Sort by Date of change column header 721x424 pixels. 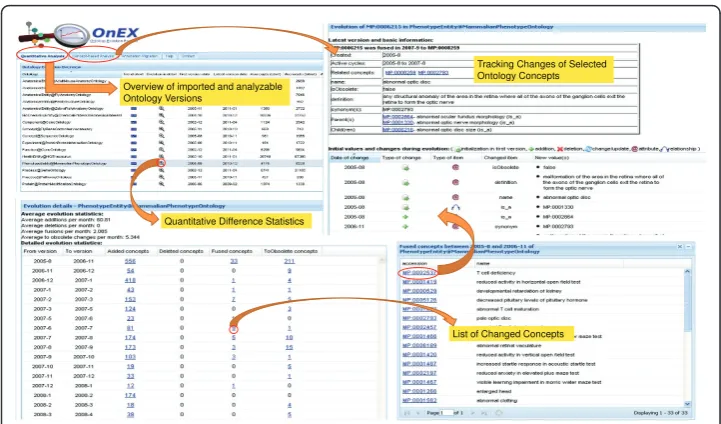[x=352, y=158]
